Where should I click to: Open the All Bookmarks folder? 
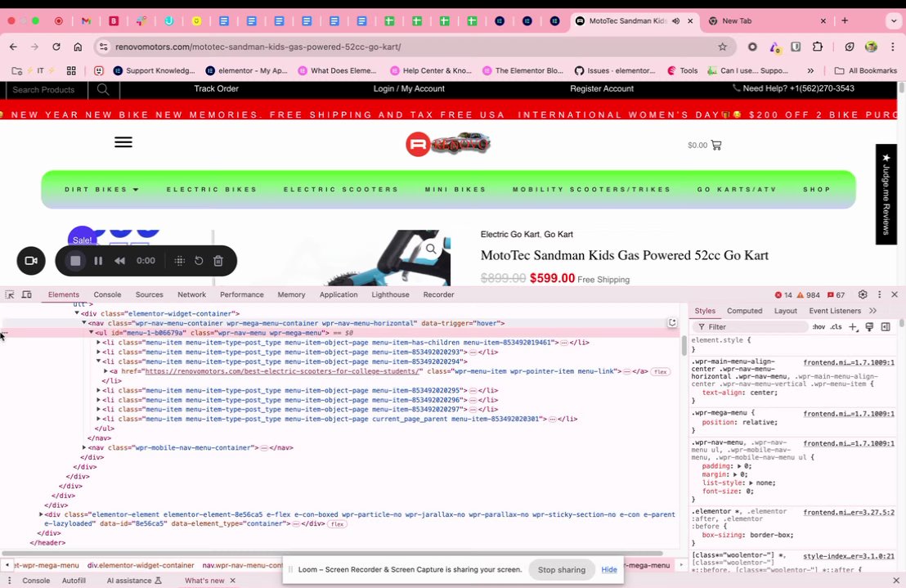pyautogui.click(x=866, y=70)
